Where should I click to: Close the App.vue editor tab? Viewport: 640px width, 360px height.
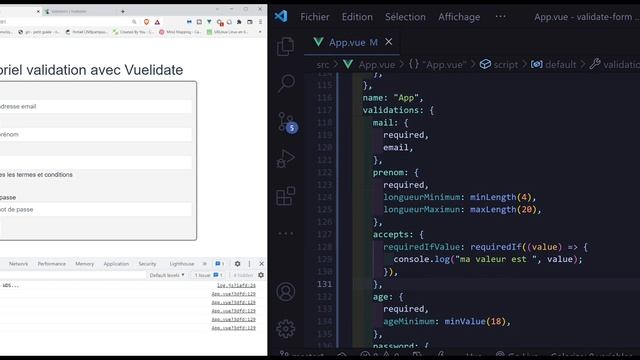point(389,42)
